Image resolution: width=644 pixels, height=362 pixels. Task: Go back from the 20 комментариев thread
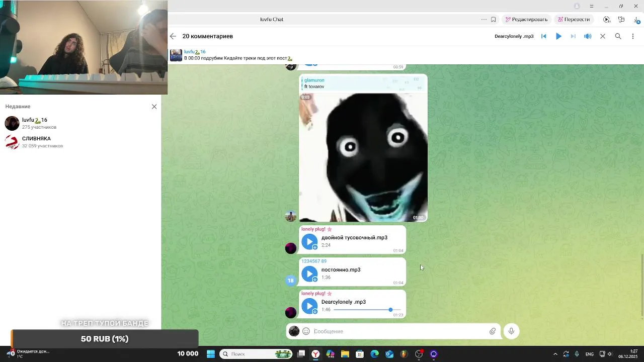click(x=173, y=36)
